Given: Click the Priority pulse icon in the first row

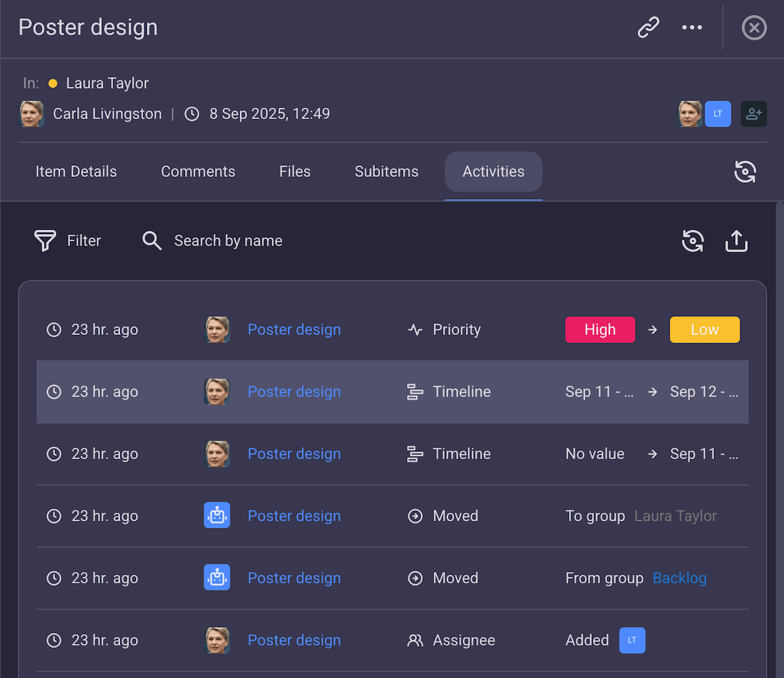Looking at the screenshot, I should pos(416,329).
